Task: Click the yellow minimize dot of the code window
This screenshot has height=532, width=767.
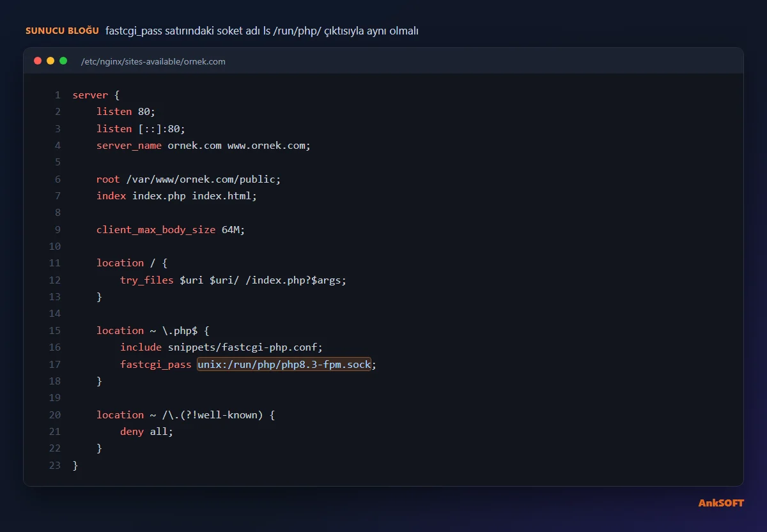Action: pyautogui.click(x=50, y=61)
